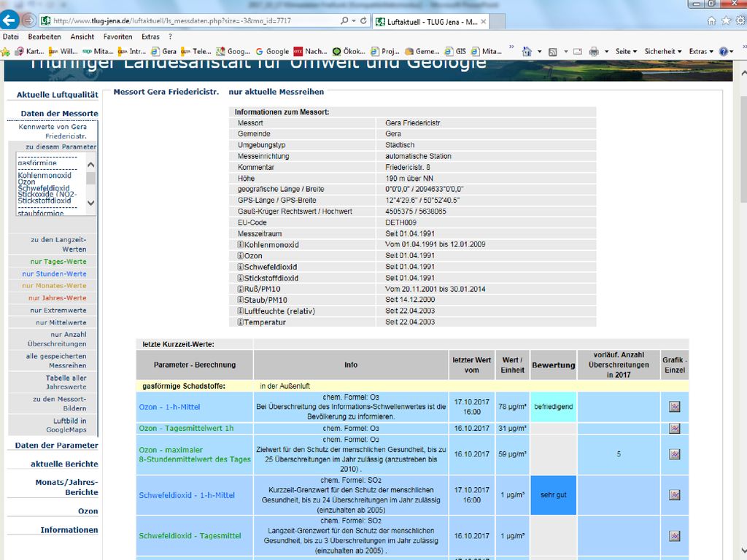This screenshot has height=560, width=747.
Task: Open the browser Home icon at top right
Action: (x=711, y=21)
